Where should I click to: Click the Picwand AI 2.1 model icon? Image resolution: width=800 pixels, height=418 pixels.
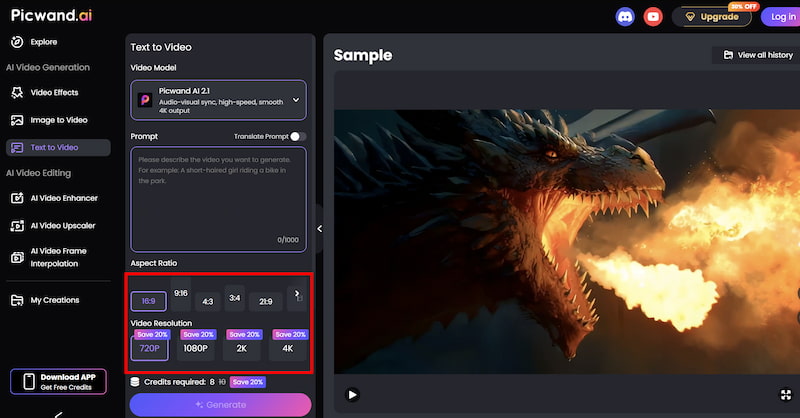tap(145, 100)
